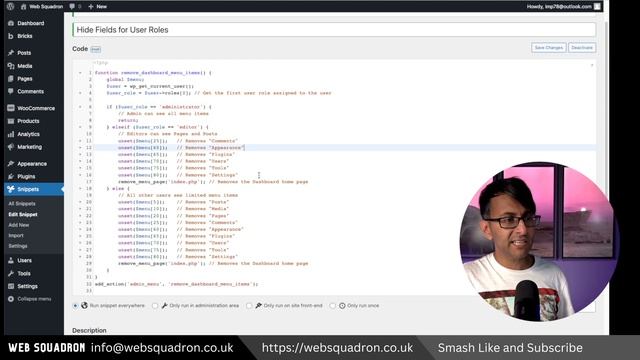Open the Edit Snippet submenu link
Viewport: 640px width, 360px height.
[x=23, y=214]
